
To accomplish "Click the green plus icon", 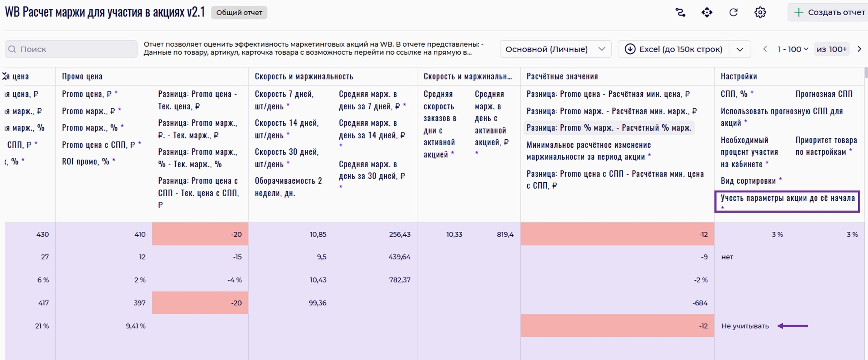I will [798, 12].
